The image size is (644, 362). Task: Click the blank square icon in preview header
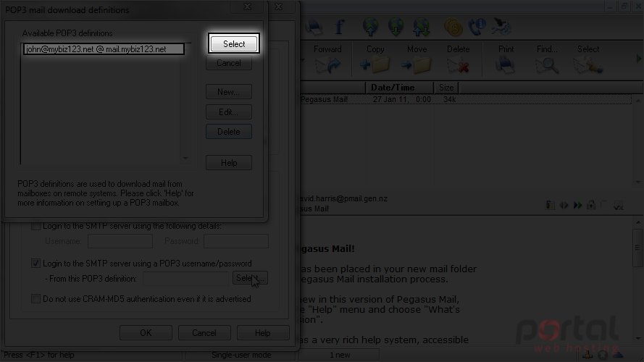pyautogui.click(x=603, y=204)
